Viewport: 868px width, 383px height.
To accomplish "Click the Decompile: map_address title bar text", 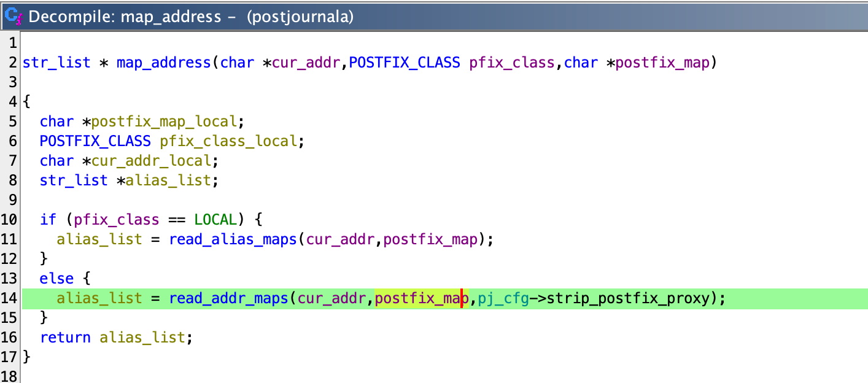I will 190,17.
